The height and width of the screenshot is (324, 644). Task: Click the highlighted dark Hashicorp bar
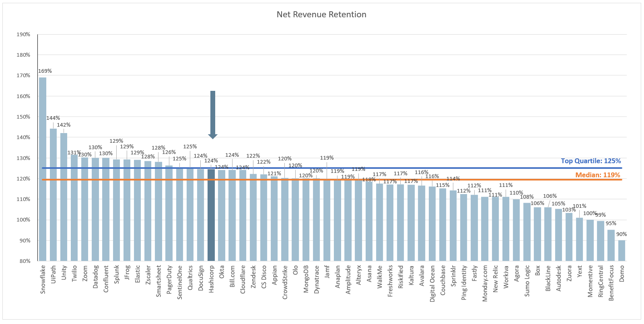click(x=211, y=215)
